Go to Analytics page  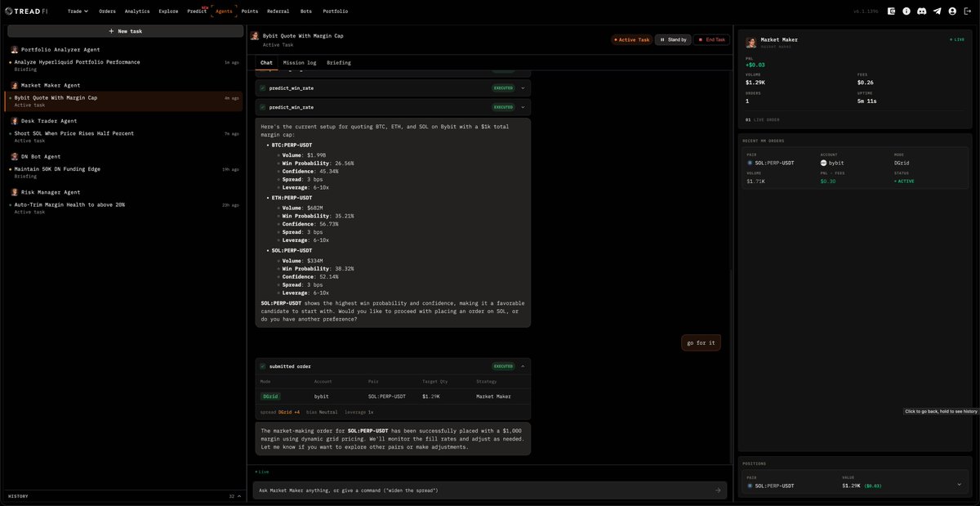point(137,11)
